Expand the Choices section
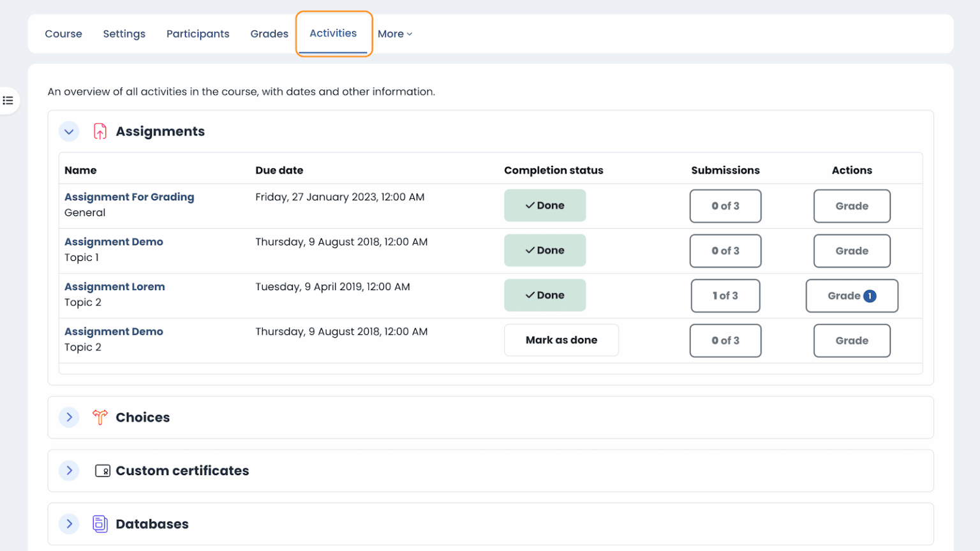This screenshot has width=980, height=551. [69, 417]
